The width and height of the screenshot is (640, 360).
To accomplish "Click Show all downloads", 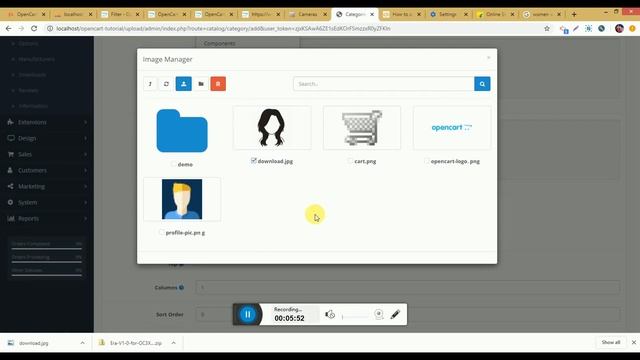I will 611,342.
